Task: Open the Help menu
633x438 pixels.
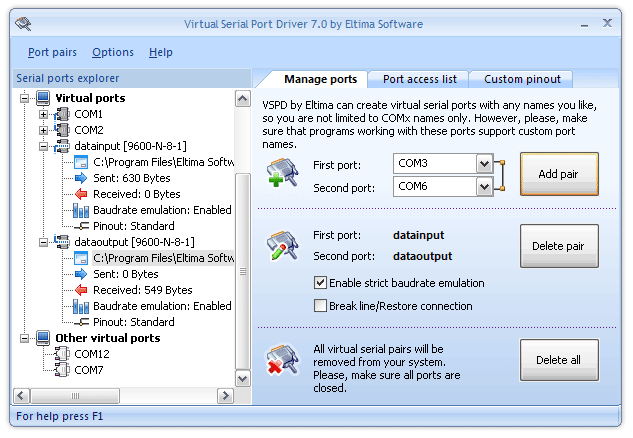Action: coord(161,52)
